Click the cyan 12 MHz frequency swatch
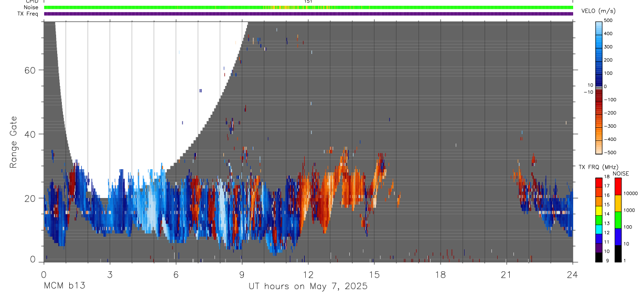This screenshot has height=297, width=644. (x=599, y=230)
